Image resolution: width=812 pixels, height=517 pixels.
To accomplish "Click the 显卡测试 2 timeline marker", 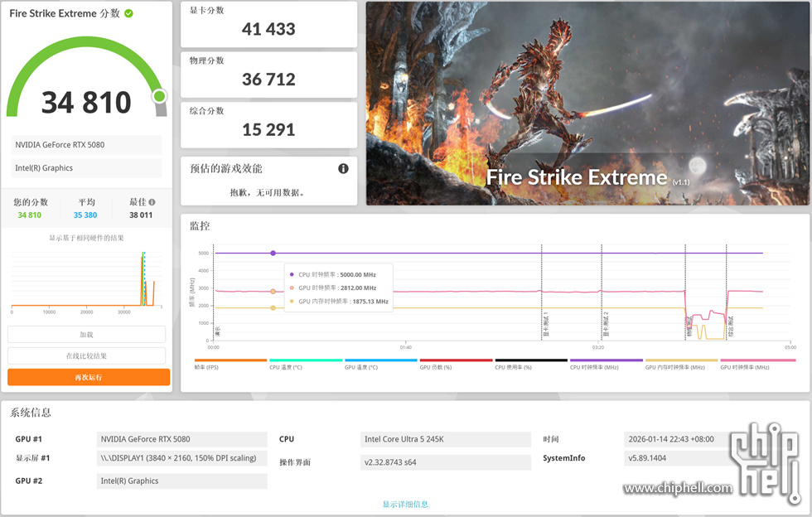I will 606,324.
